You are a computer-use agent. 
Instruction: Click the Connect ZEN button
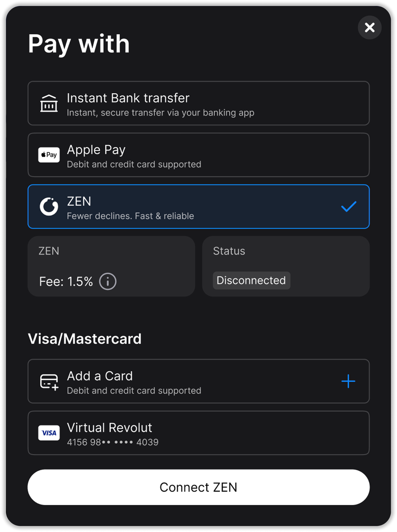point(198,487)
